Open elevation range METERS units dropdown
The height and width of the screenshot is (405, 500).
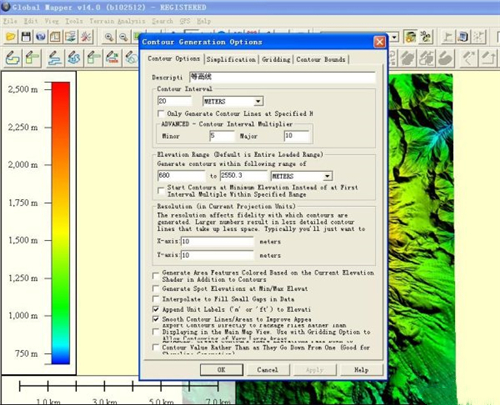(327, 176)
